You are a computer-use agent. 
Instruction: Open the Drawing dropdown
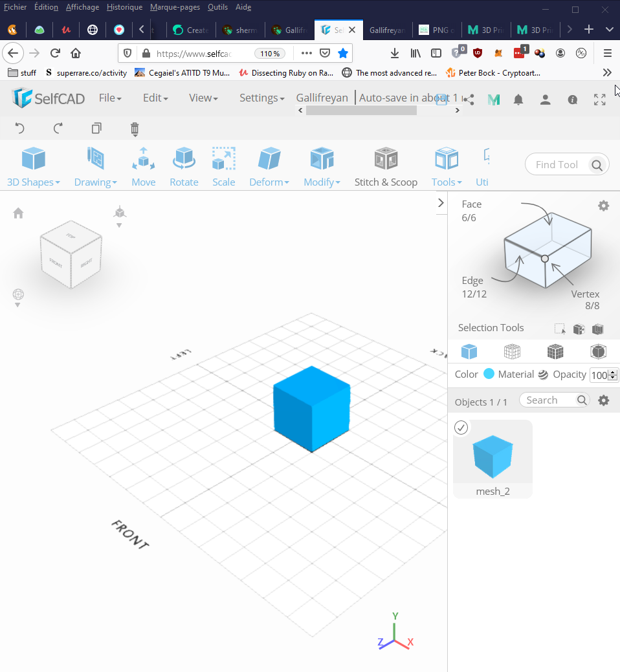coord(96,167)
